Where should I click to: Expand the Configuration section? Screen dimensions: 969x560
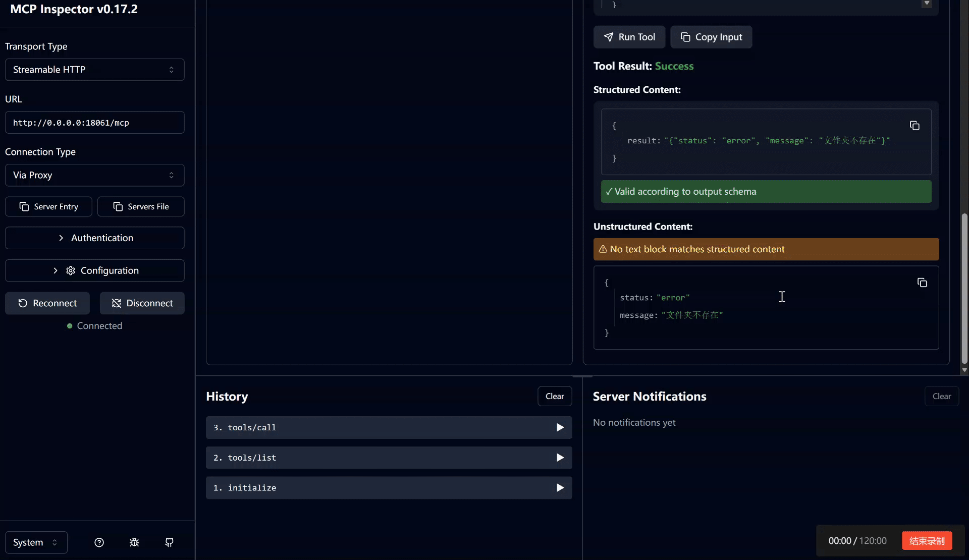point(94,271)
